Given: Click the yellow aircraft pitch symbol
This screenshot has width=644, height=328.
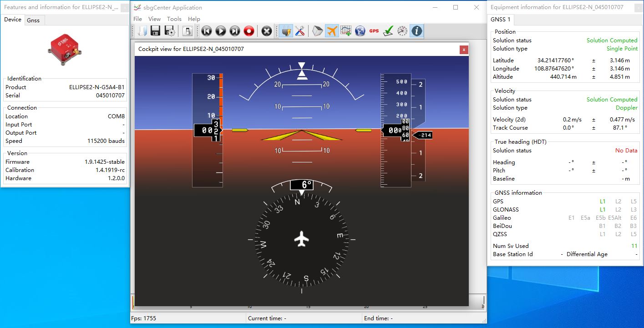Looking at the screenshot, I should tap(301, 135).
